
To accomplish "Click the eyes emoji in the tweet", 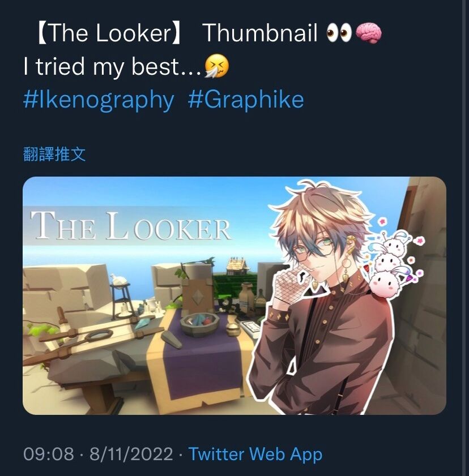I will [339, 33].
